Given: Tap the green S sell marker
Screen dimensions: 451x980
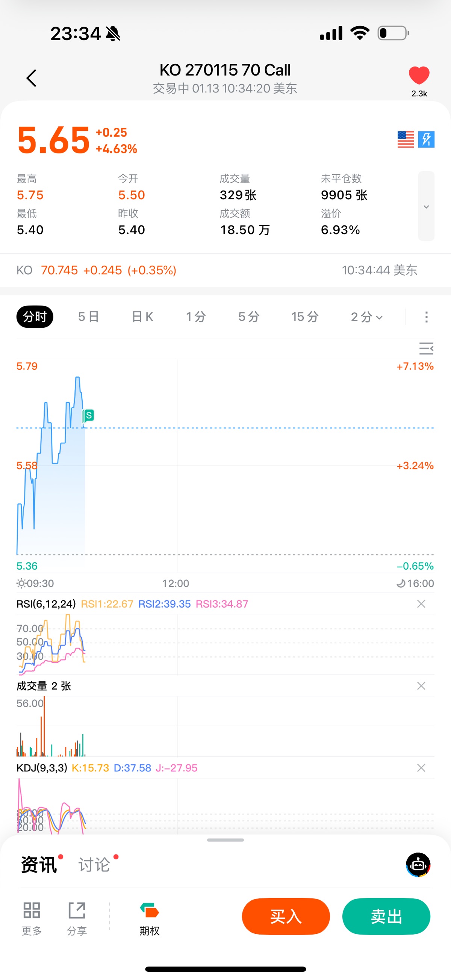Looking at the screenshot, I should point(89,415).
